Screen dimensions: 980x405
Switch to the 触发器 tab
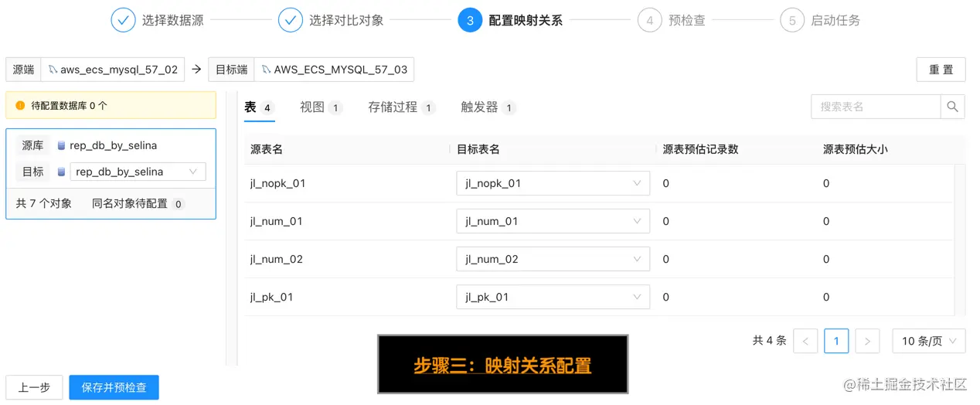point(488,107)
